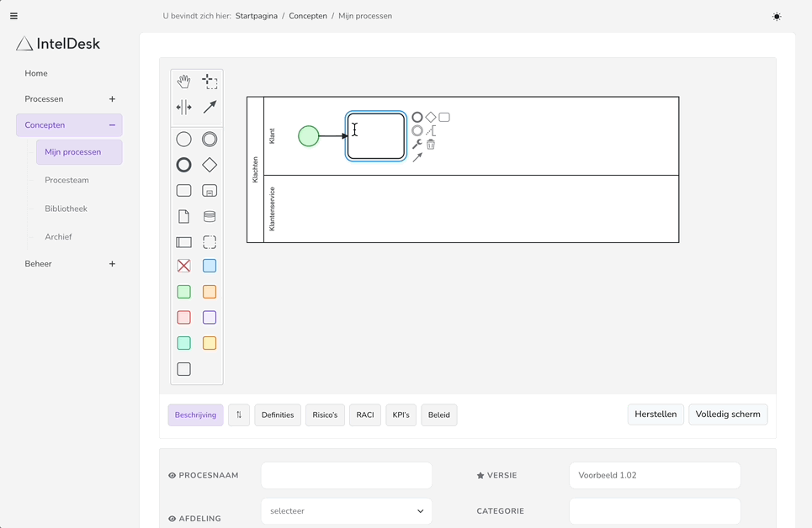
Task: Click the Procesnaam input field
Action: (x=347, y=475)
